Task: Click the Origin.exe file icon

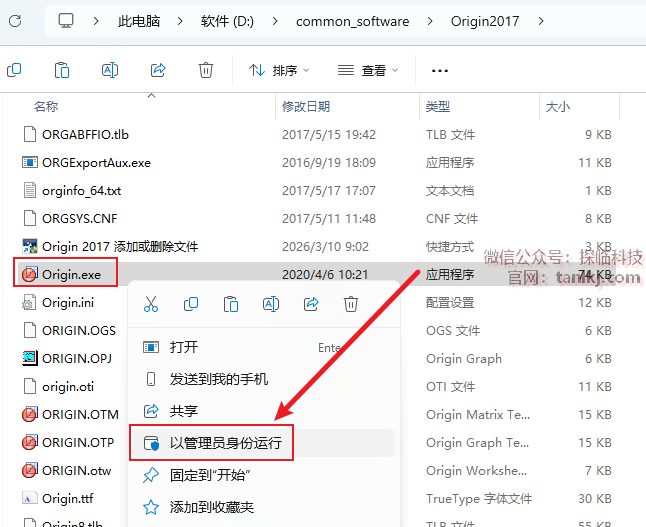Action: click(30, 274)
